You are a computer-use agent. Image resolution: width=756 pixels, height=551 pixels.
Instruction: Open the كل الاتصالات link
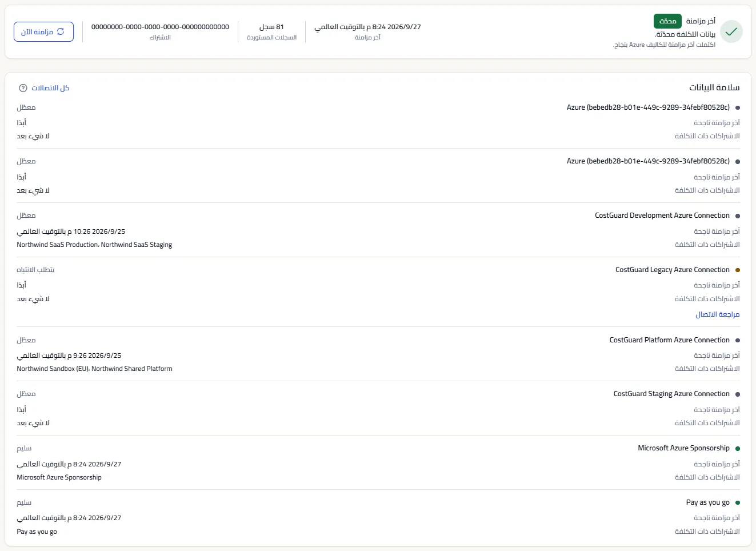click(50, 88)
